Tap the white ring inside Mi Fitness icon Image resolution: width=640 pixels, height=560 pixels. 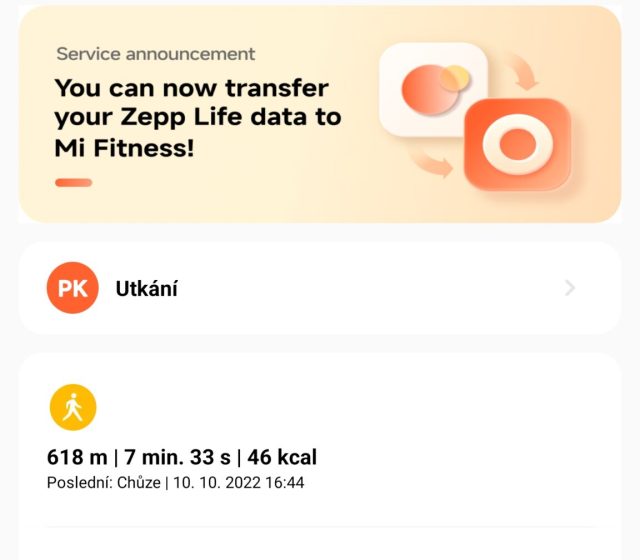click(x=517, y=146)
